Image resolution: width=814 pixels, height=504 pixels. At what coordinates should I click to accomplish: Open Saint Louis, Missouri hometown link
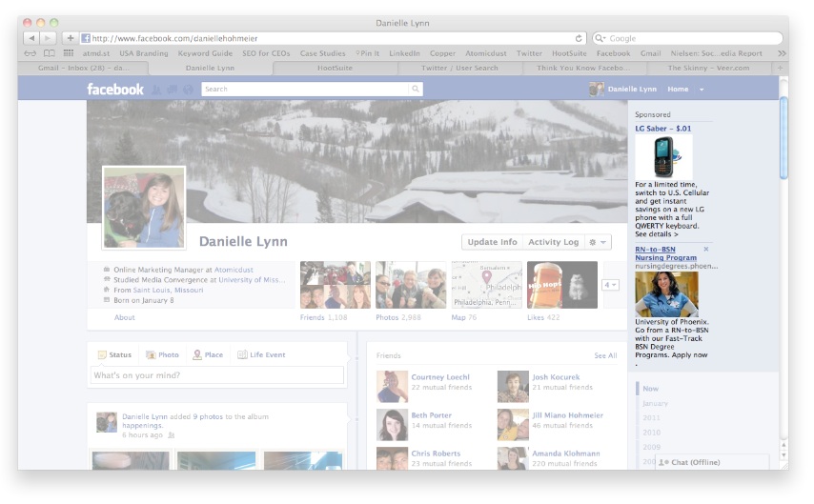pyautogui.click(x=168, y=291)
